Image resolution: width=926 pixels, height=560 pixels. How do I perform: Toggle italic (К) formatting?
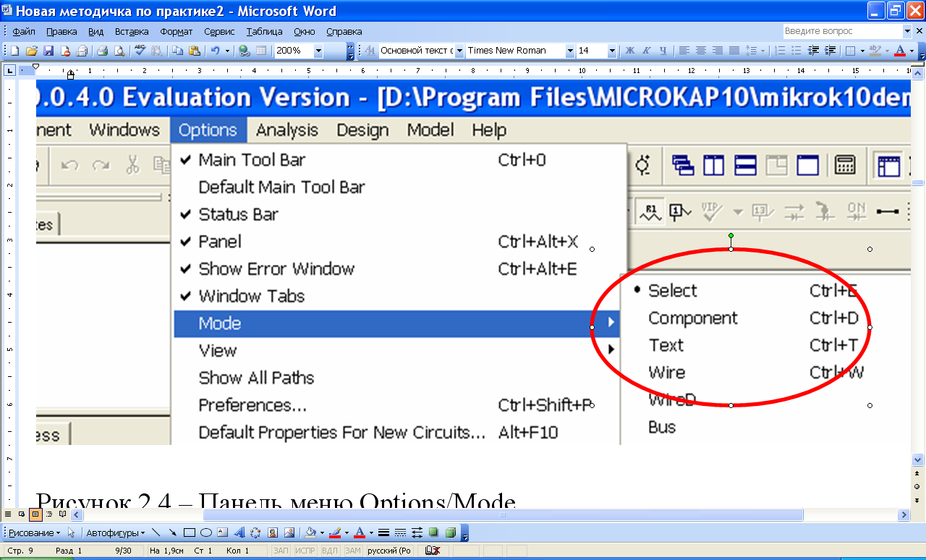pos(646,51)
